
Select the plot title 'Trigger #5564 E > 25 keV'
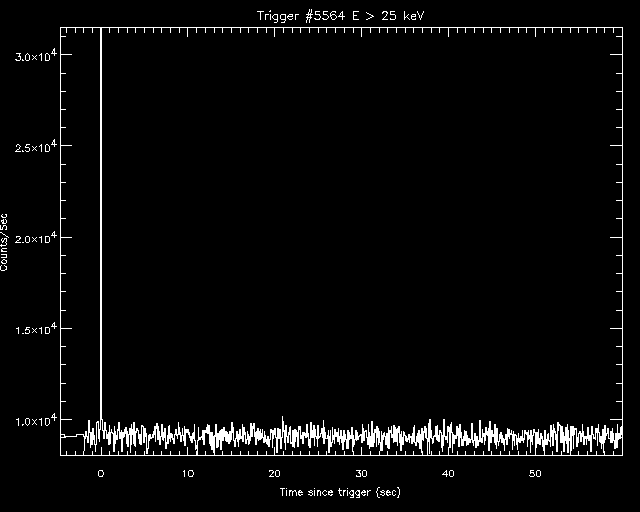pos(340,16)
